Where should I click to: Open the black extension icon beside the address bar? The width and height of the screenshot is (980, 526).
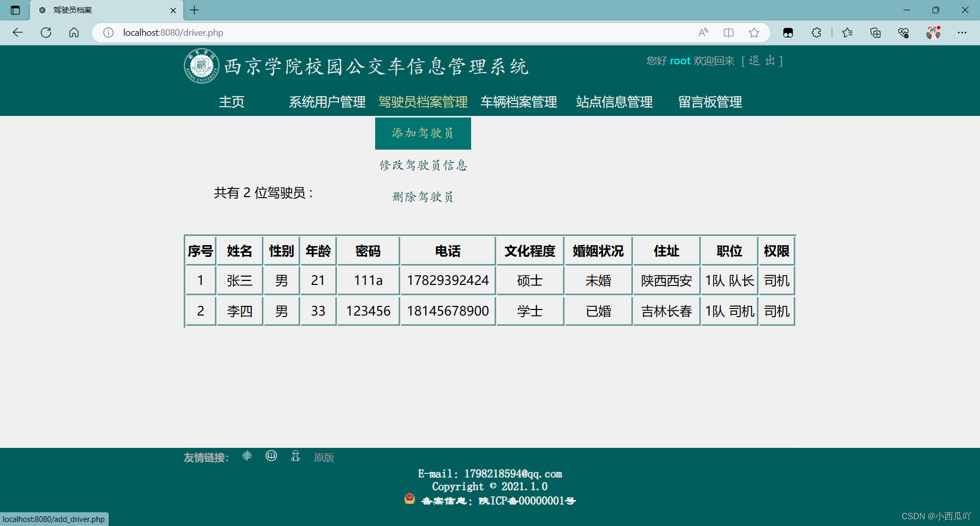[x=788, y=33]
